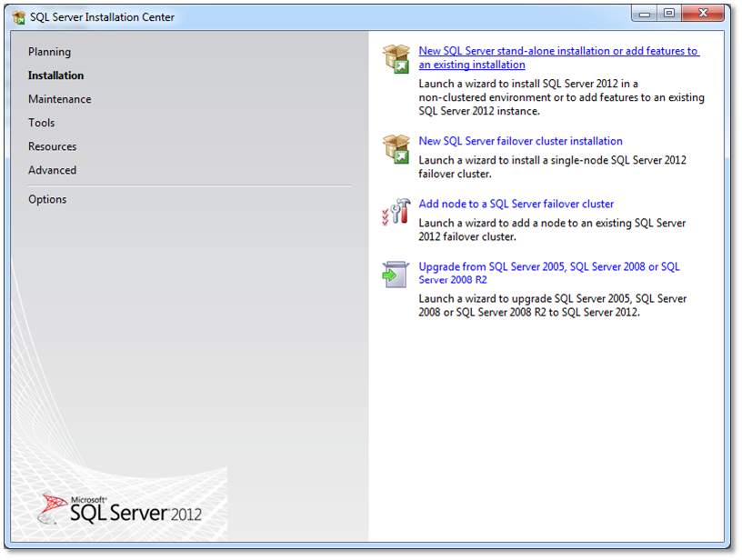
Task: Click 'Launch a wizard to upgrade SQL Server 2005' description
Action: [552, 305]
